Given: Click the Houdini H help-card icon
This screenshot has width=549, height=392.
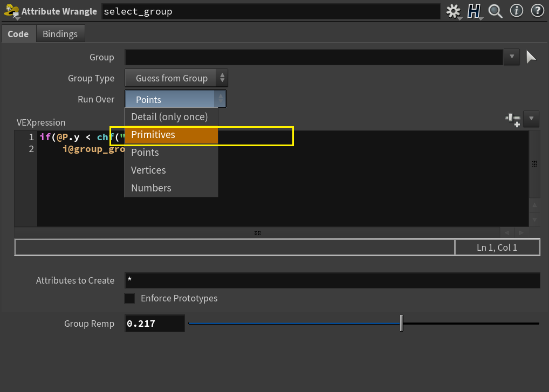Looking at the screenshot, I should [x=475, y=11].
